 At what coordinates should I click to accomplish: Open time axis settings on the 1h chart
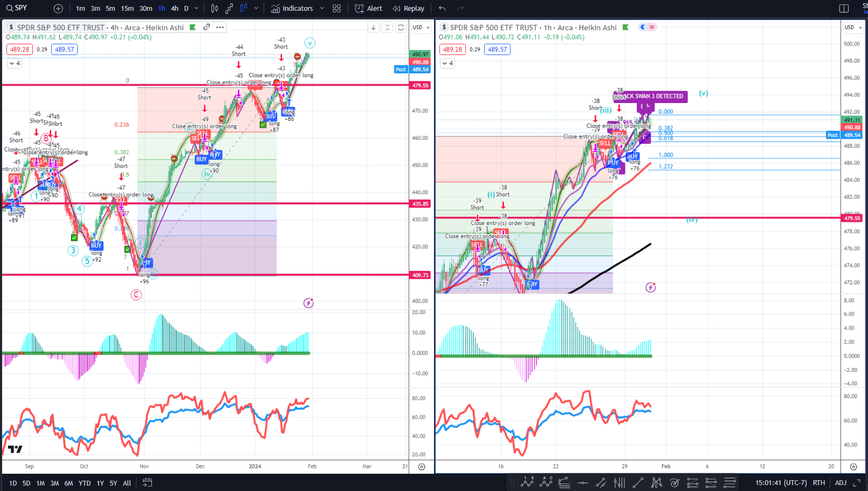pyautogui.click(x=853, y=467)
